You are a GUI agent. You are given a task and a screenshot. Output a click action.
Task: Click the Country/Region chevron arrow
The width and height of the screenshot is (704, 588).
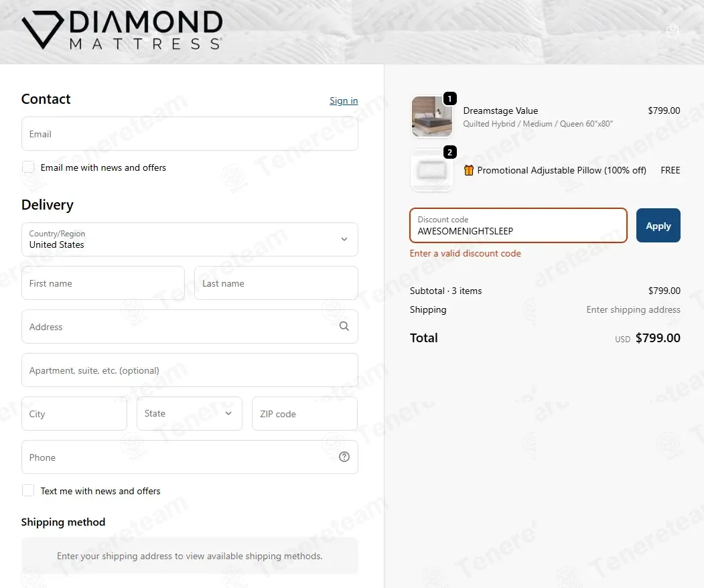click(x=344, y=239)
